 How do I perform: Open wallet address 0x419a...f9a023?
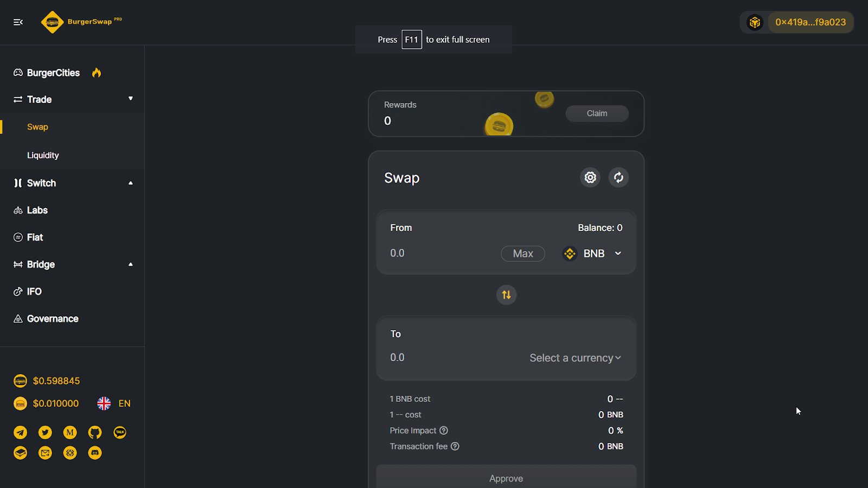810,22
